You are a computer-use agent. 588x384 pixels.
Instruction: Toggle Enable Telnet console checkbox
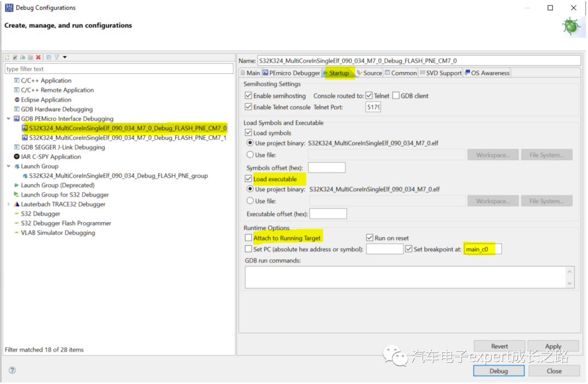(248, 107)
